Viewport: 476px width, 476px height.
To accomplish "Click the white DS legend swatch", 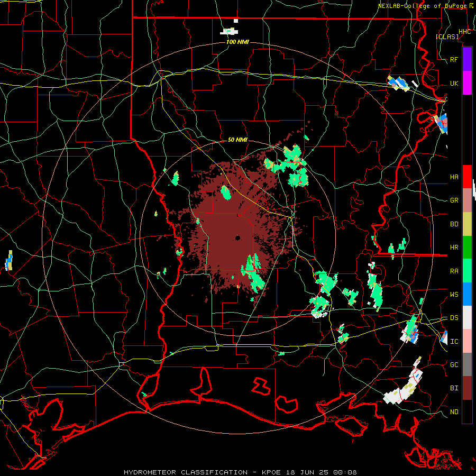I will pyautogui.click(x=467, y=317).
